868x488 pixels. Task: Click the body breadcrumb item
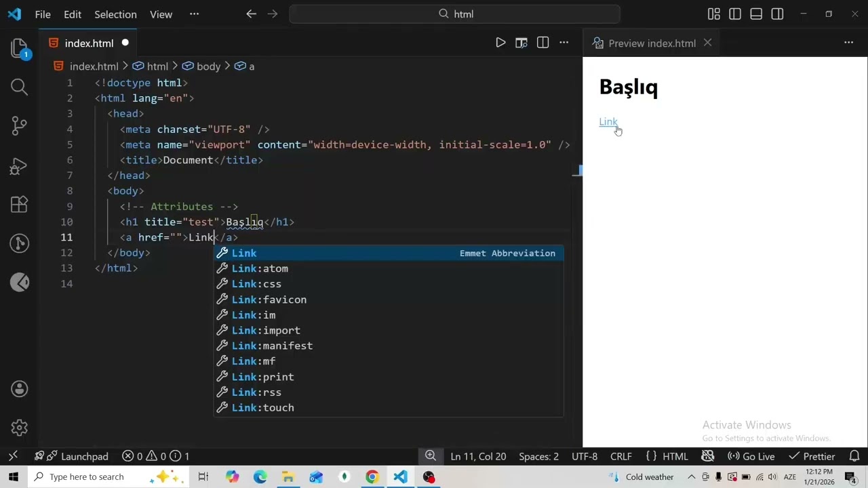[208, 66]
